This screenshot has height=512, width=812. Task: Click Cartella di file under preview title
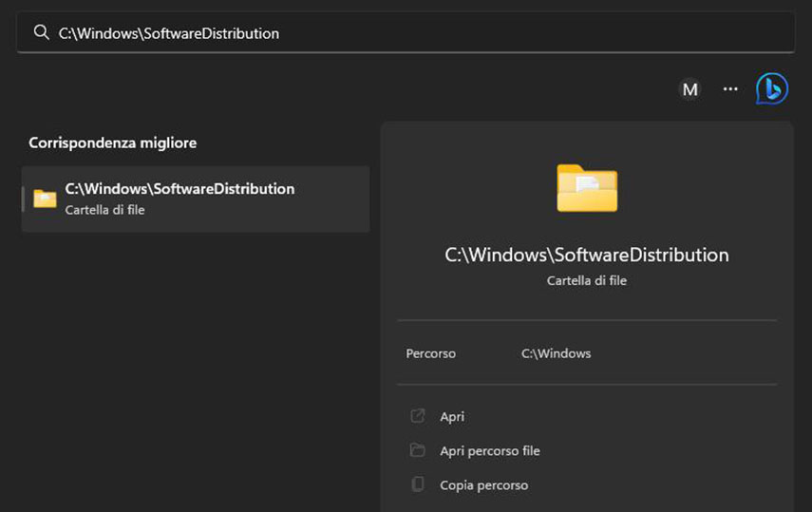(x=587, y=280)
